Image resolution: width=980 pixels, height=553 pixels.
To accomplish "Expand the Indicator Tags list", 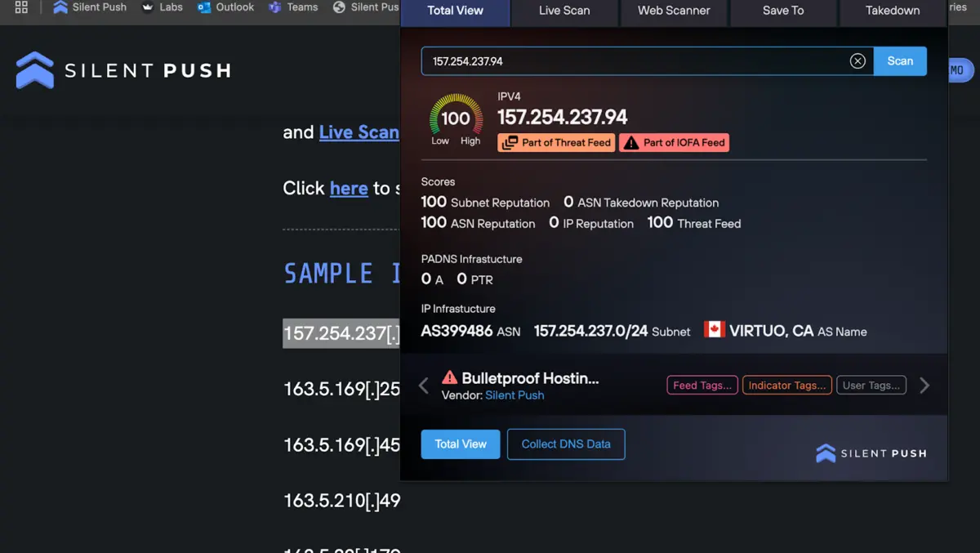I will [786, 386].
